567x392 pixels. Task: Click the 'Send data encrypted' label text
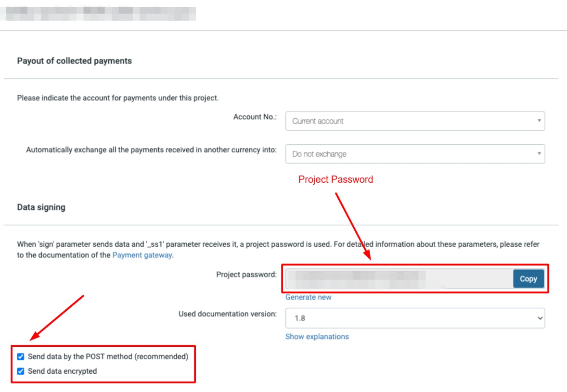point(62,371)
